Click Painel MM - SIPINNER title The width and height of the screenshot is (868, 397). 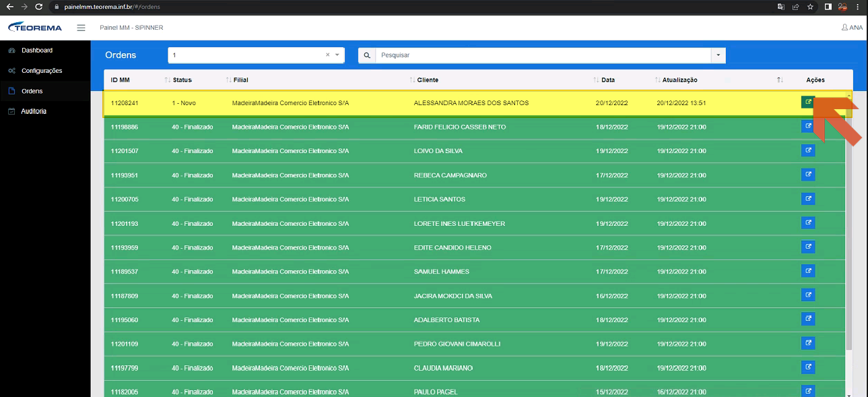pyautogui.click(x=131, y=28)
